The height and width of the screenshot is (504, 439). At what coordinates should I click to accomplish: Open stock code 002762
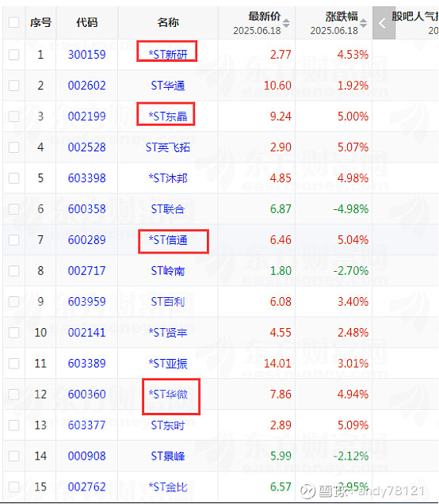[87, 487]
